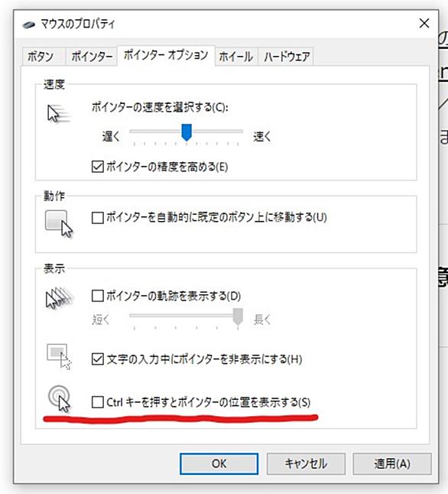Click the 適用(A) button
This screenshot has height=494, width=448.
click(392, 463)
